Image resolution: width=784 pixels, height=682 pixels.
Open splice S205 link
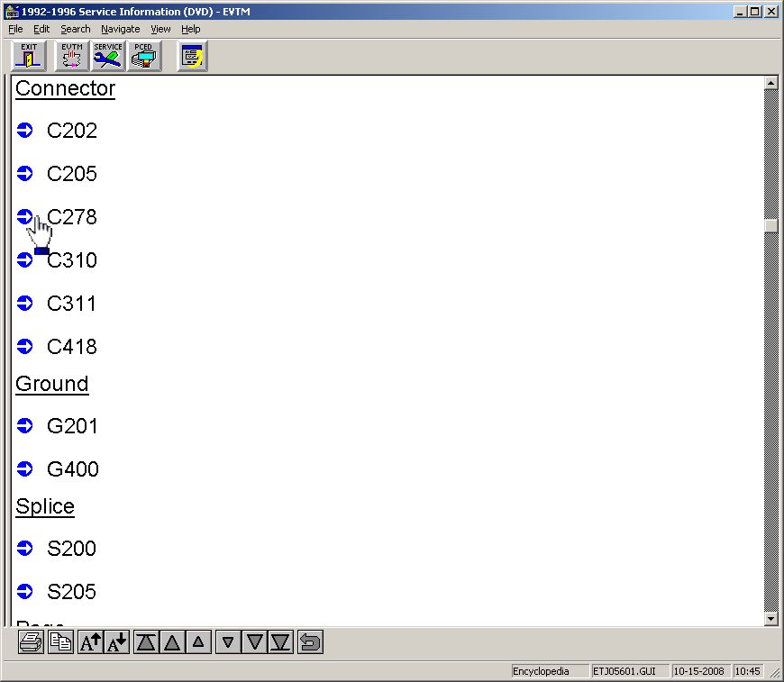tap(71, 592)
